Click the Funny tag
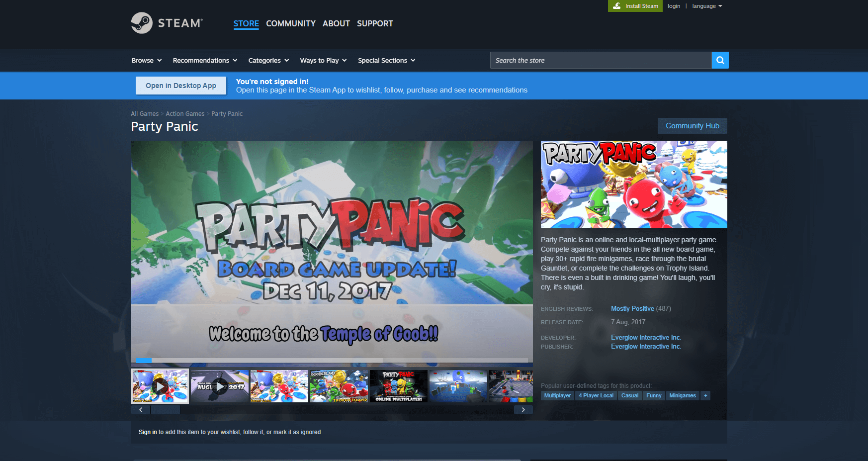 654,396
